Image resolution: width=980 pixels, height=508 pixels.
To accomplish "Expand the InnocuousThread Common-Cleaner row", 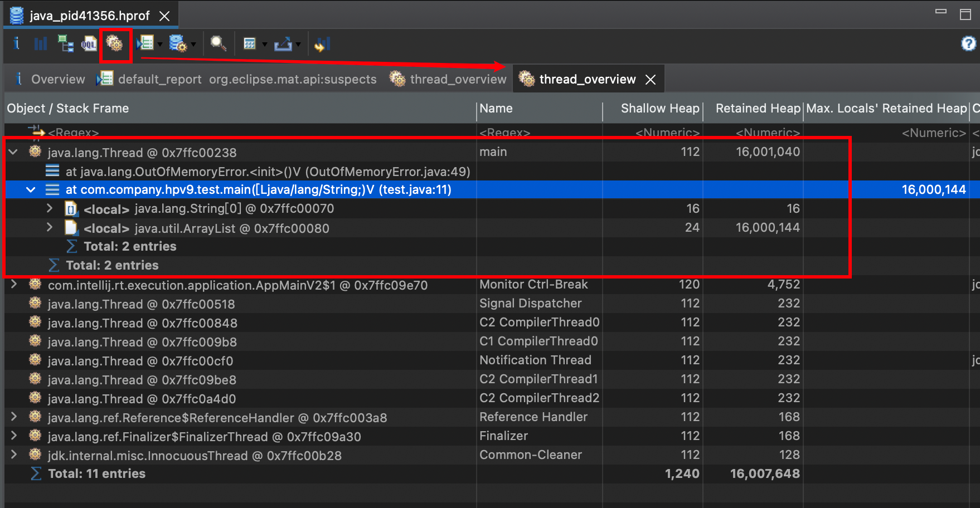I will tap(13, 455).
